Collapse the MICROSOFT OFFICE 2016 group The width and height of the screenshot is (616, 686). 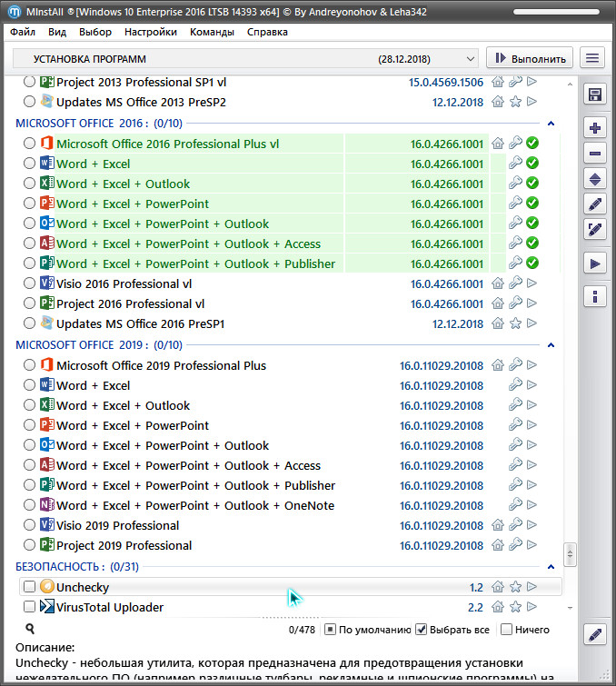tap(550, 123)
